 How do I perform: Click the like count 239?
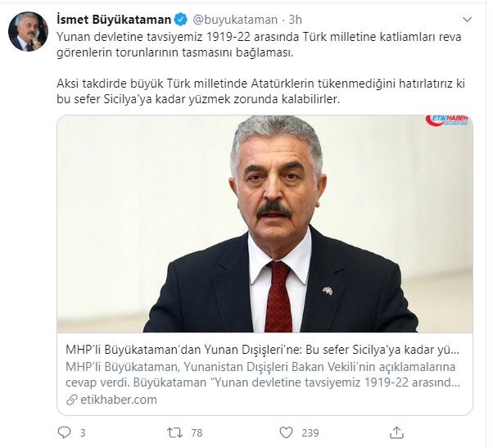[310, 433]
